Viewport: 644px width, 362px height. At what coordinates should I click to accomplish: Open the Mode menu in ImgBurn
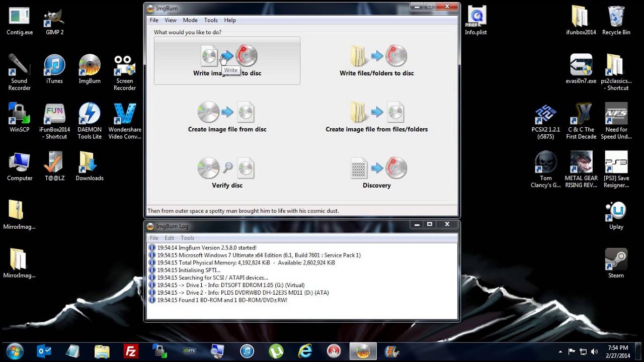190,20
